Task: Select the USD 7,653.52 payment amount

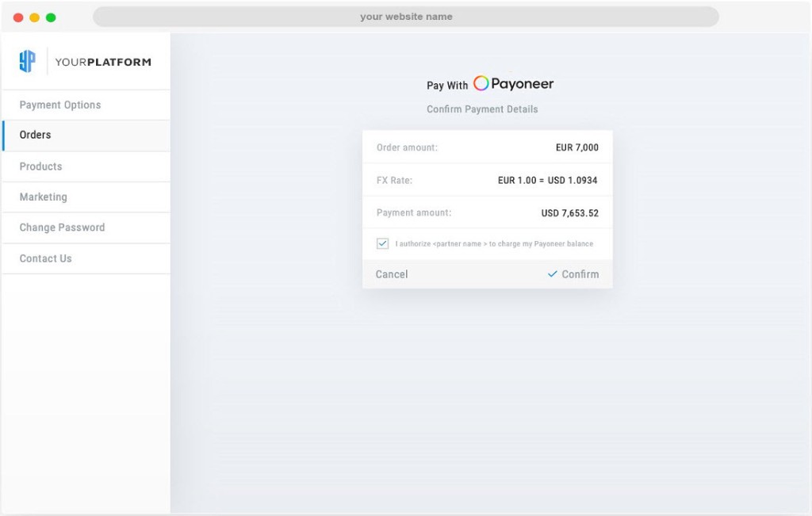Action: pyautogui.click(x=569, y=212)
